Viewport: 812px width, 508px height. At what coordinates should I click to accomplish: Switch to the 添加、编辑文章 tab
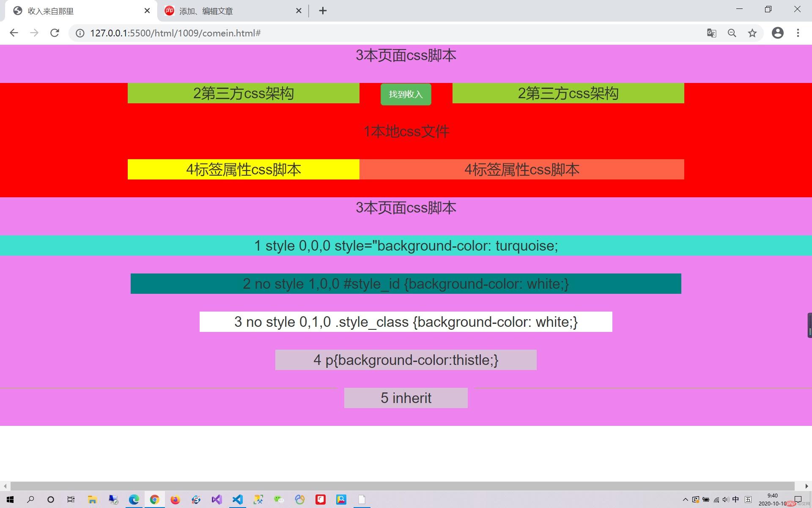[233, 11]
